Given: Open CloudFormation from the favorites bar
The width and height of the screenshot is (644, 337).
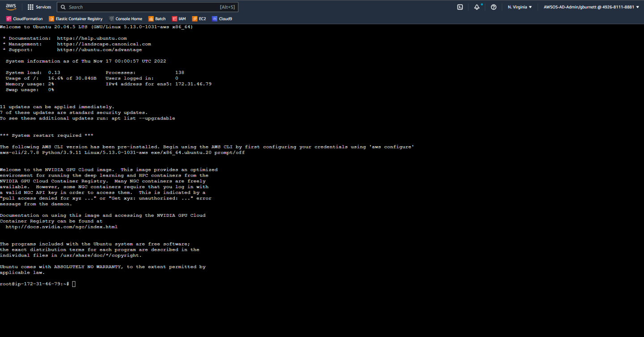Looking at the screenshot, I should coord(24,18).
